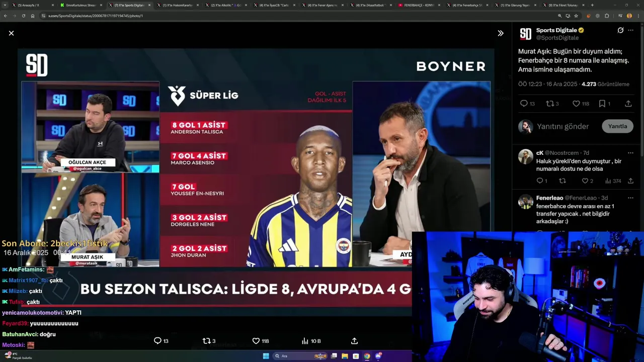Go back in browser
Screen dimensions: 644x362
click(x=6, y=16)
